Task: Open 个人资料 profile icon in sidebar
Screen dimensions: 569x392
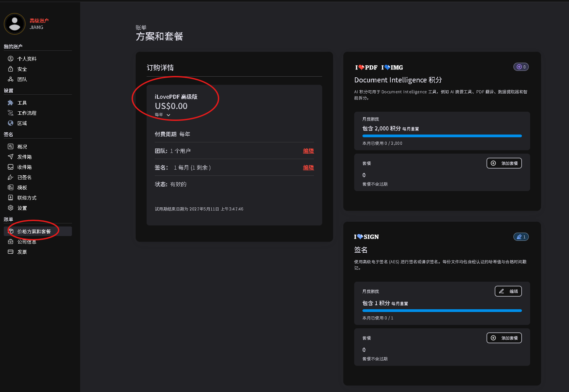Action: 11,59
